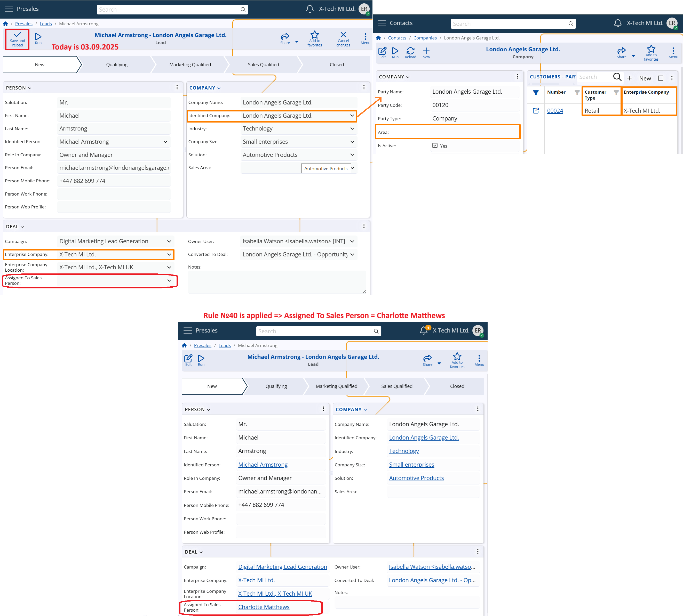Open the Charlotte Matthews link
Screen dimensions: 683x616
click(264, 607)
